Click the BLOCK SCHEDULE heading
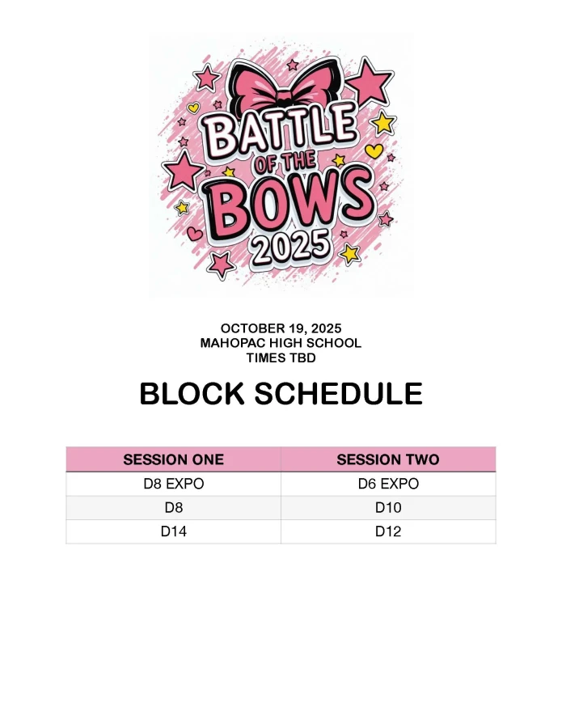This screenshot has height=728, width=562. pos(281,394)
